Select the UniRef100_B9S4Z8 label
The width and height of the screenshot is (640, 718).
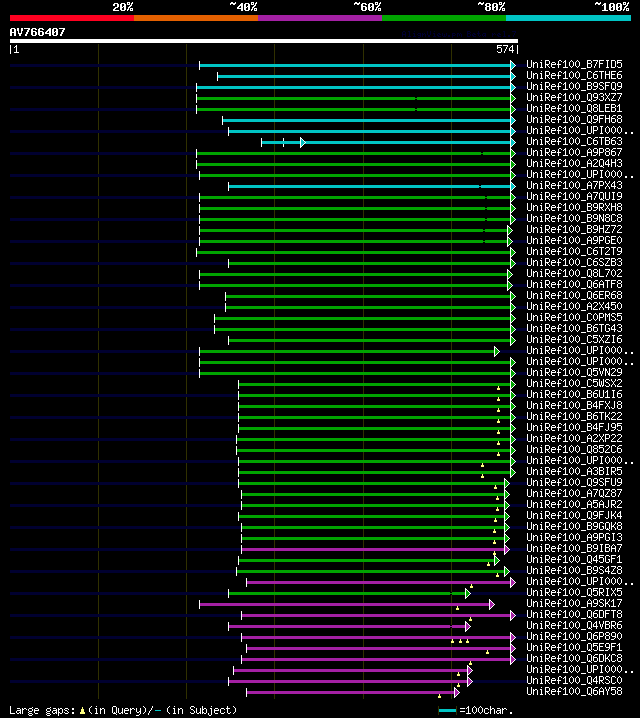[574, 570]
